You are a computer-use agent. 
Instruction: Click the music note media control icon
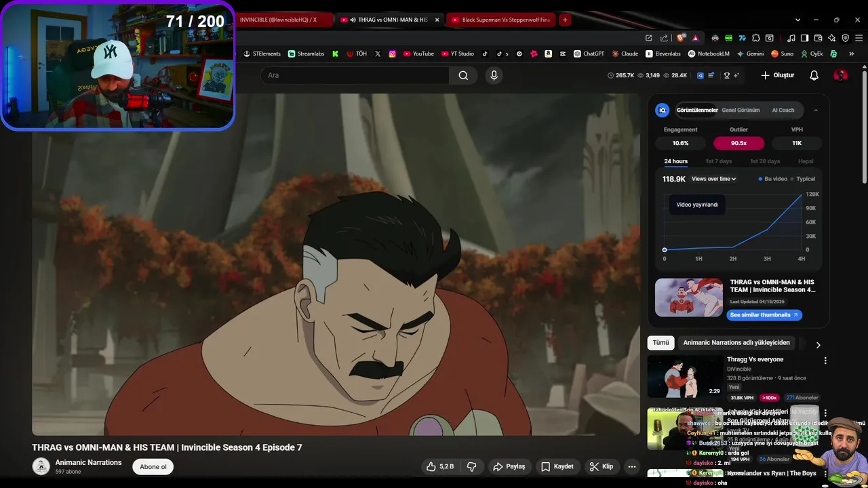[x=791, y=38]
